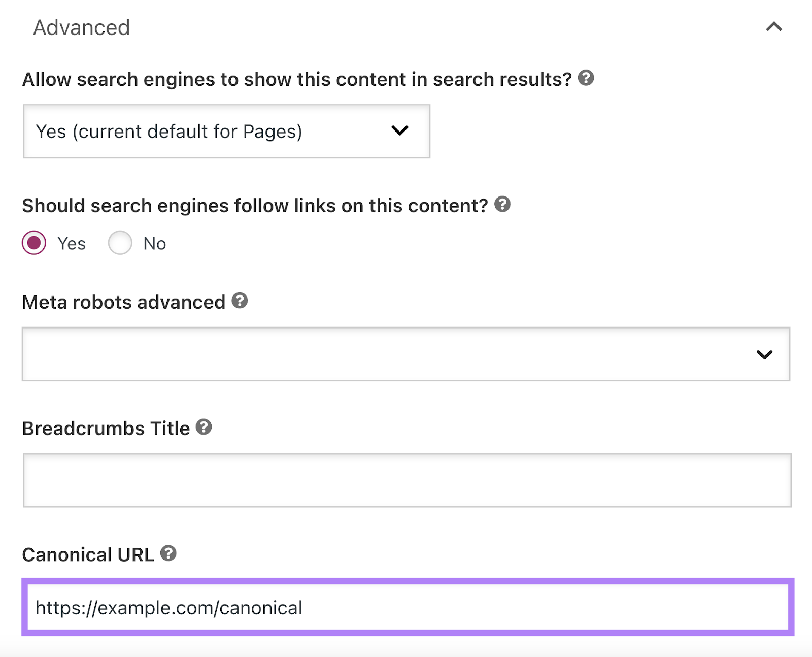This screenshot has height=657, width=812.
Task: Choose No for following links on content
Action: click(x=120, y=243)
